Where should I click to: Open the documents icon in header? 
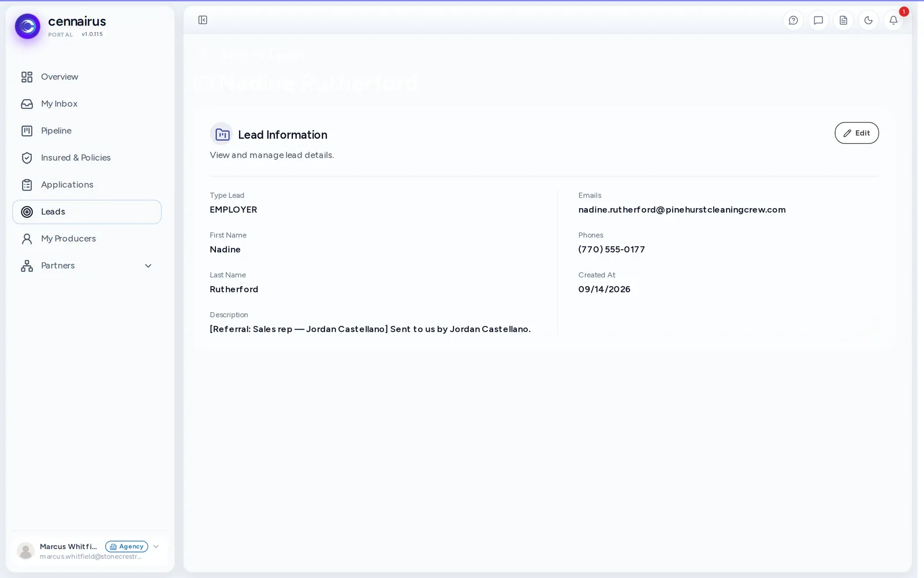(843, 20)
